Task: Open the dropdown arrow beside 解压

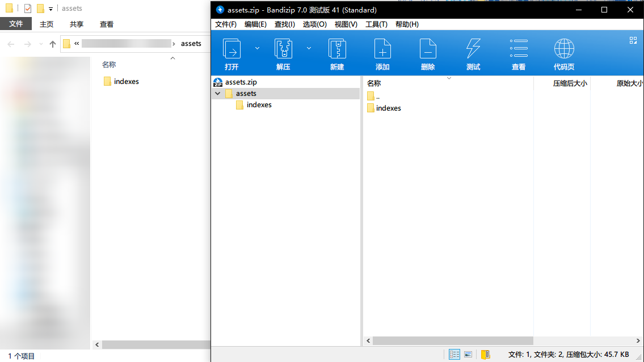Action: click(309, 48)
